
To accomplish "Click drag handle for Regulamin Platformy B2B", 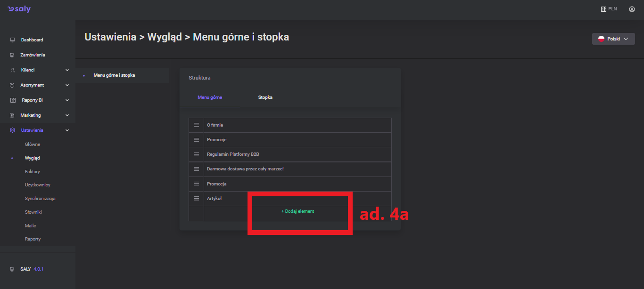I will point(196,154).
